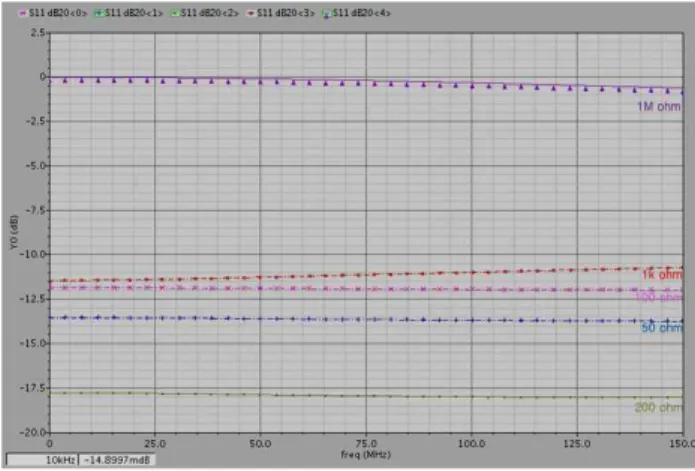Click the -14.8997mdB value readout field

pos(117,460)
